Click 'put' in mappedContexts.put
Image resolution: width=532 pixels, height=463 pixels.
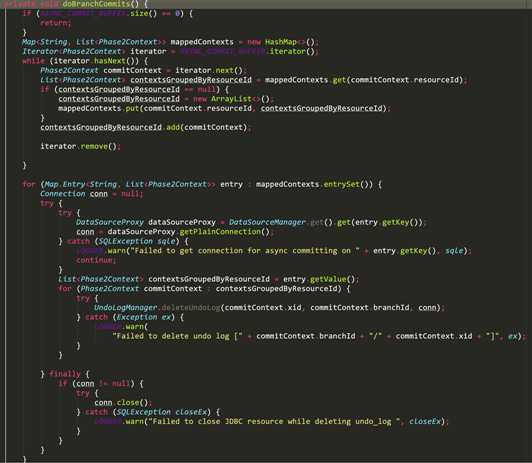132,109
